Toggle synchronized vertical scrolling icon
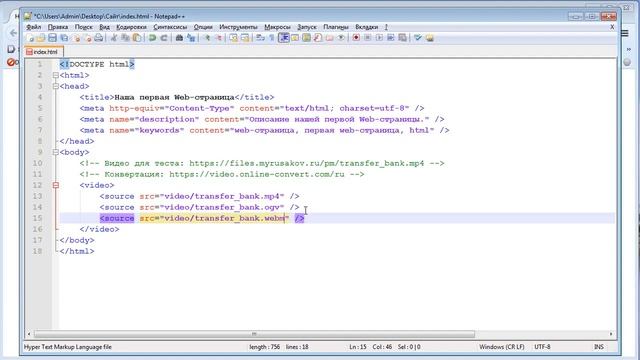Viewport: 640px width, 360px height. tap(233, 38)
